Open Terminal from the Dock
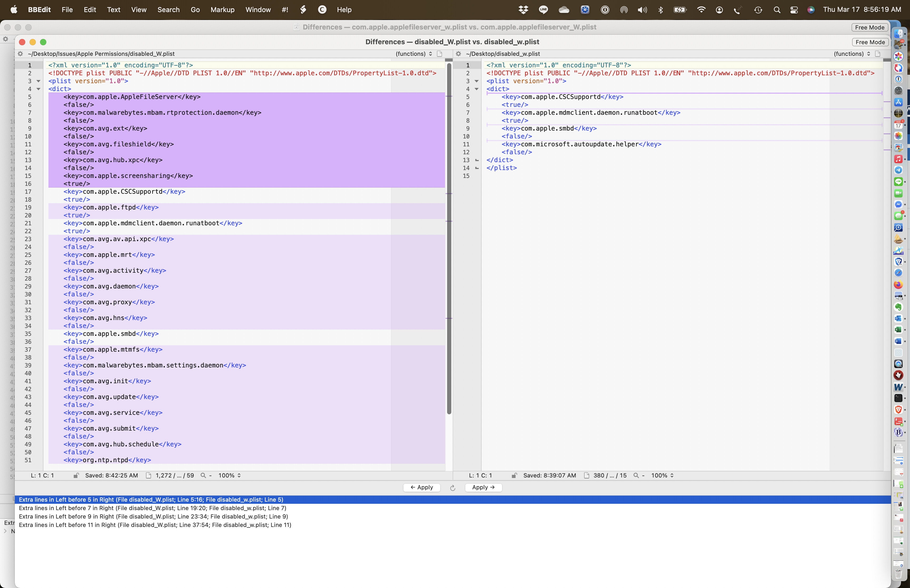This screenshot has height=588, width=910. 898,398
